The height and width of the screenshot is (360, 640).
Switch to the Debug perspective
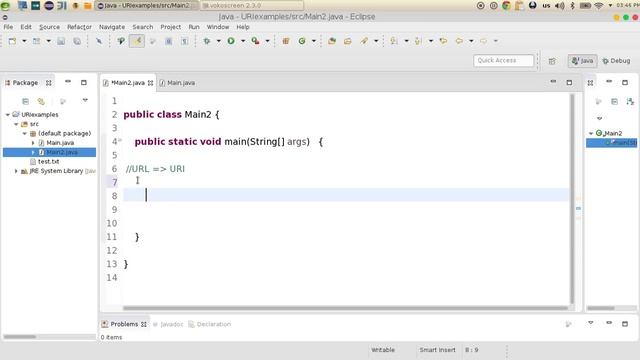616,61
